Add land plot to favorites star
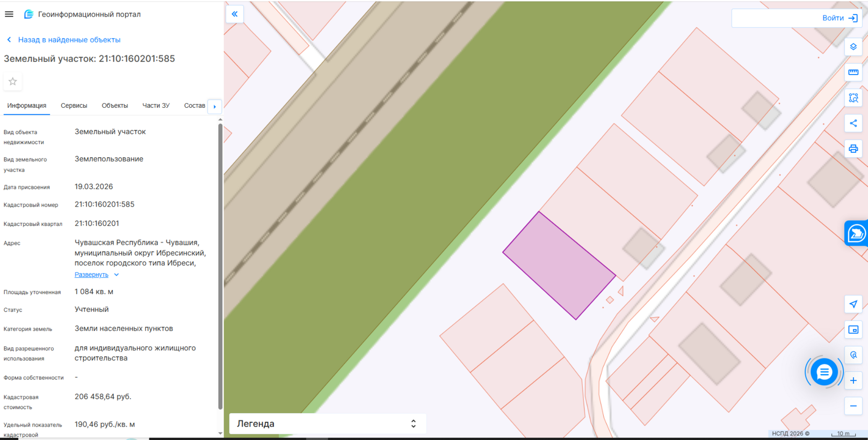 click(13, 82)
